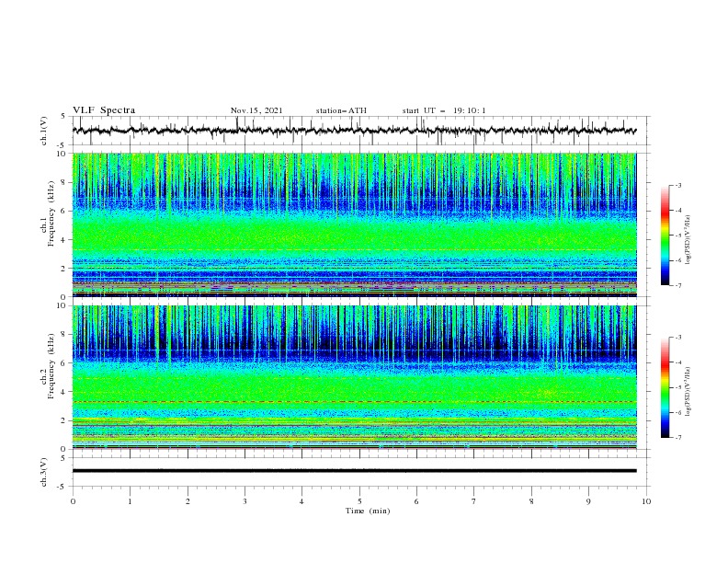728x563 pixels.
Task: Click the "5" tick on ch.1(V) axis
Action: 63,116
